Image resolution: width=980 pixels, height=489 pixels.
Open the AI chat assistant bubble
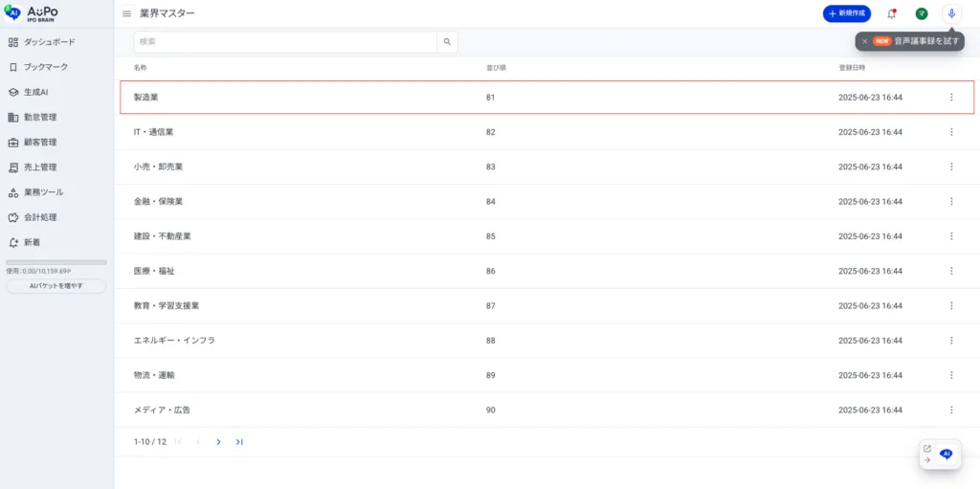point(947,455)
